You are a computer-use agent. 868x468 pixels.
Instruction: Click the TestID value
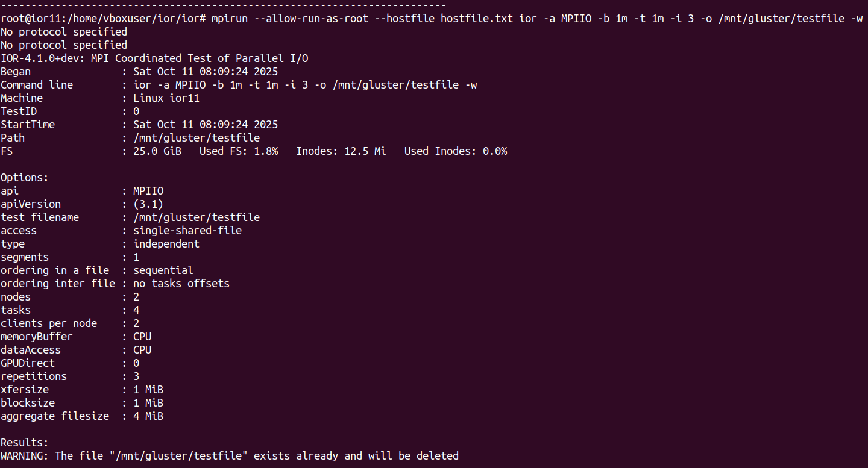click(136, 111)
